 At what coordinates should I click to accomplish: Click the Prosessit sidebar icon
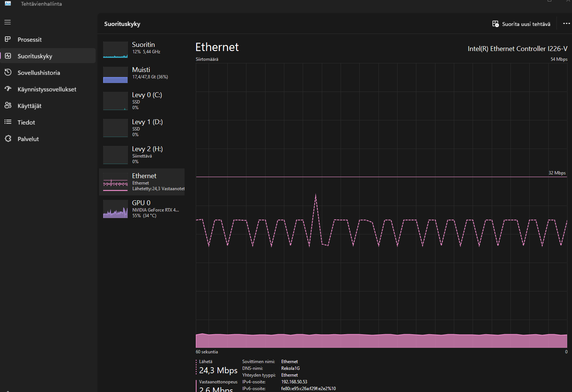coord(8,39)
